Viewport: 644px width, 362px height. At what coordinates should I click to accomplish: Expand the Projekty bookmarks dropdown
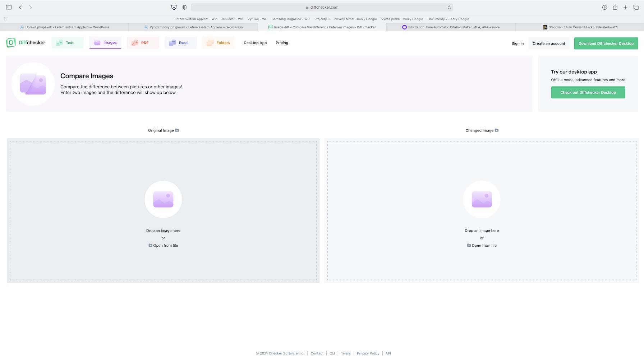point(322,19)
